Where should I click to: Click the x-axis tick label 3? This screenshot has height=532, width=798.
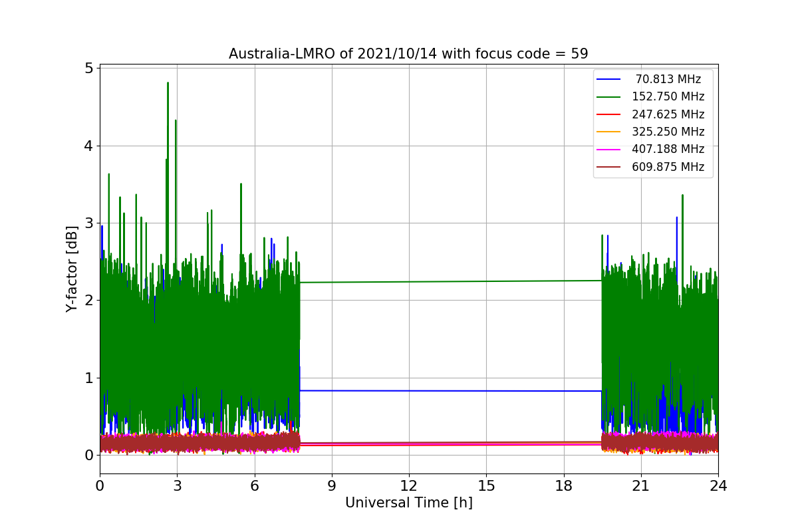click(177, 485)
